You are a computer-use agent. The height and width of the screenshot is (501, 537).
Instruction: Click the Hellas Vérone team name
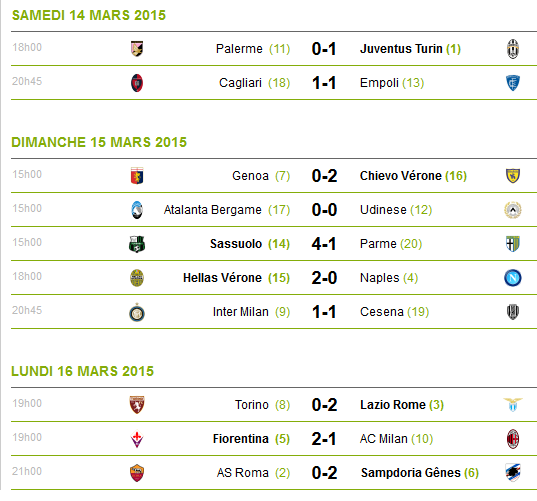point(222,278)
